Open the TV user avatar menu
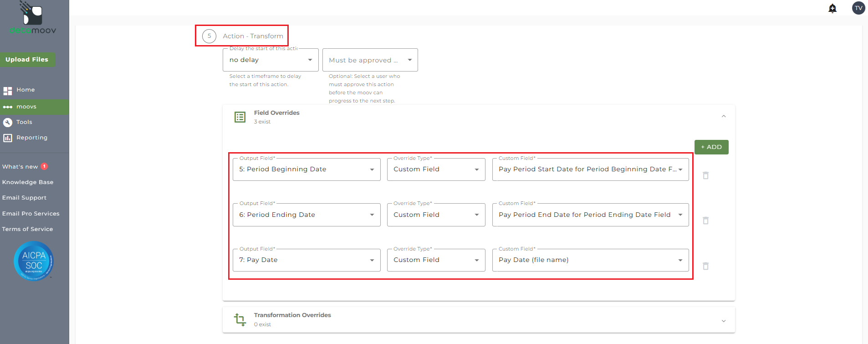The image size is (868, 344). [858, 8]
